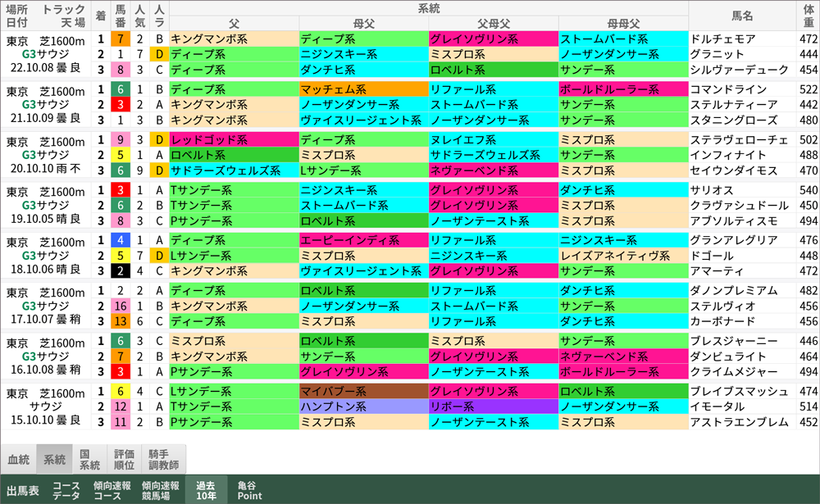Click the 体重 column header
Screen dimensions: 820x504
tap(809, 16)
